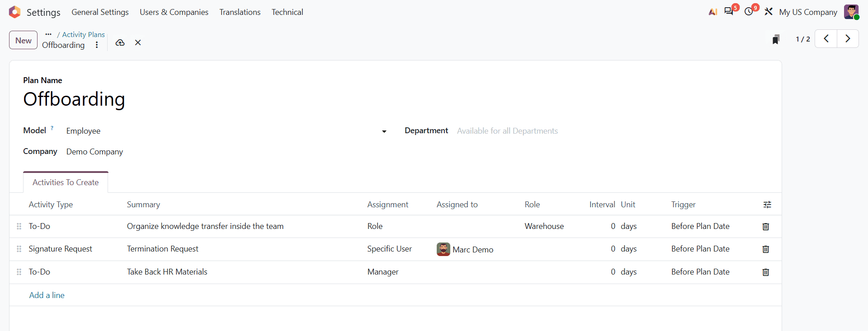Grab the drag handle of Take Back HR Materials row

point(19,272)
